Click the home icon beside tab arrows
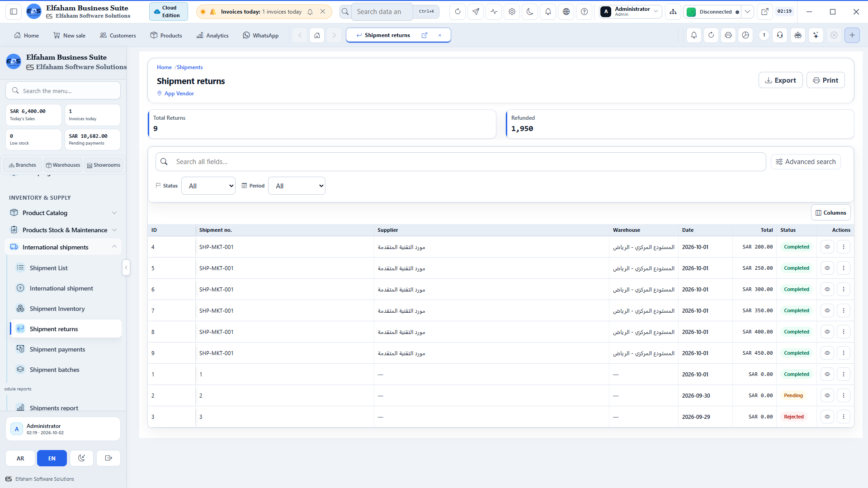 (x=317, y=35)
